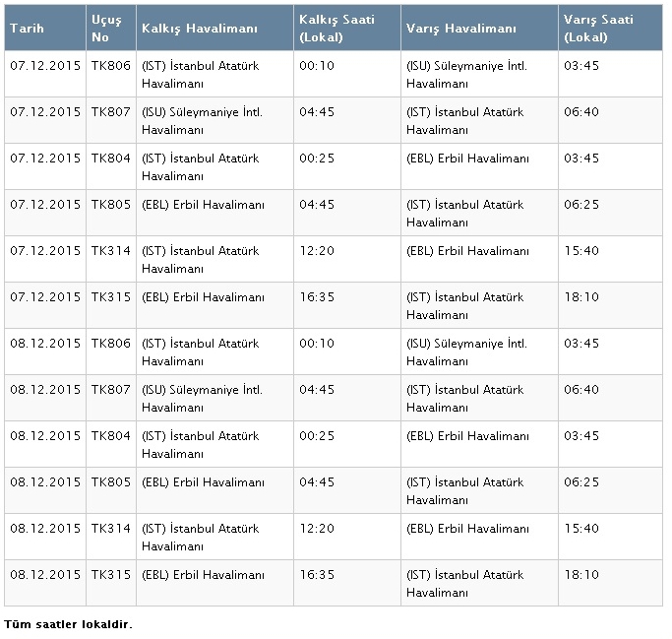This screenshot has width=672, height=639.
Task: Select flight TK806 on 07.12.2015
Action: tap(111, 66)
